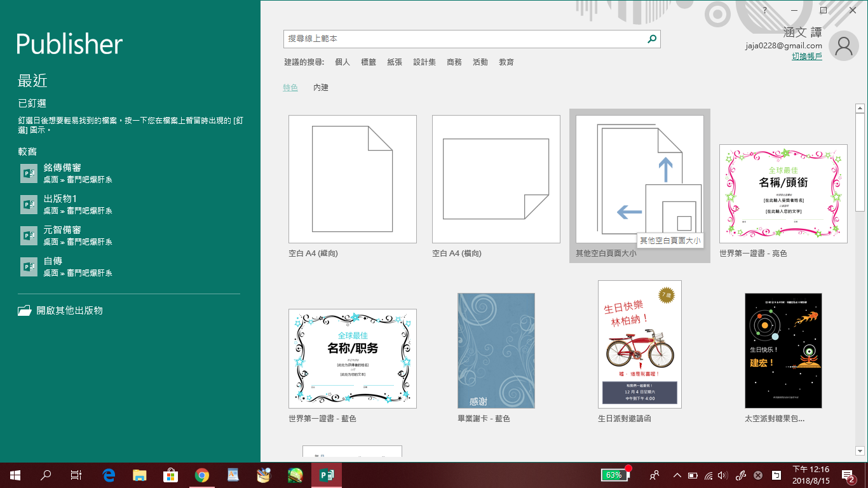Open the notification action center icon
868x488 pixels.
click(x=847, y=475)
